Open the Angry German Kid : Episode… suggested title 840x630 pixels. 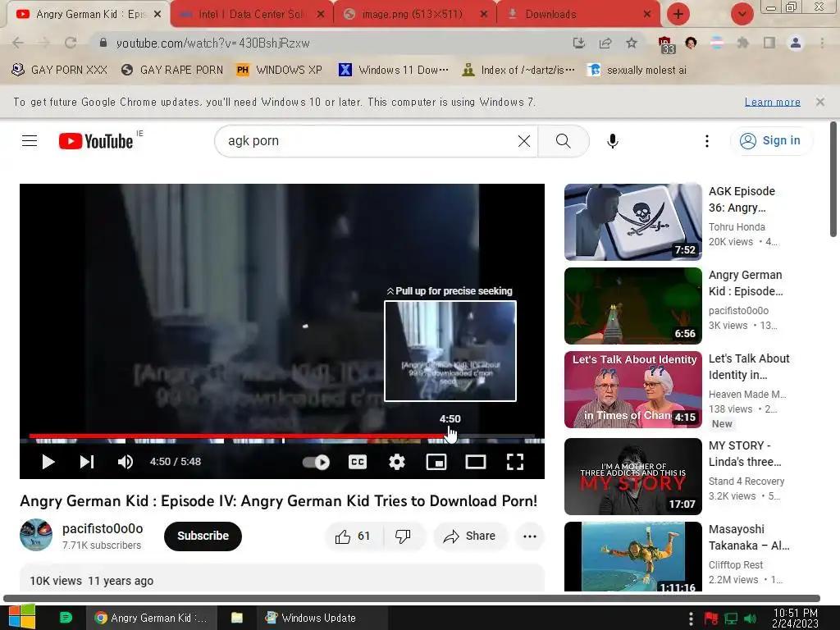pos(746,283)
